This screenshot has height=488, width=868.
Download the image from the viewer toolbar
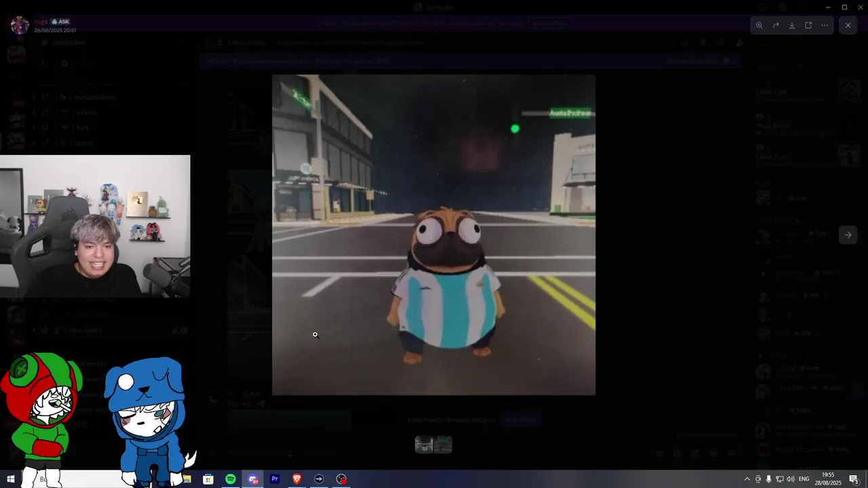point(792,25)
